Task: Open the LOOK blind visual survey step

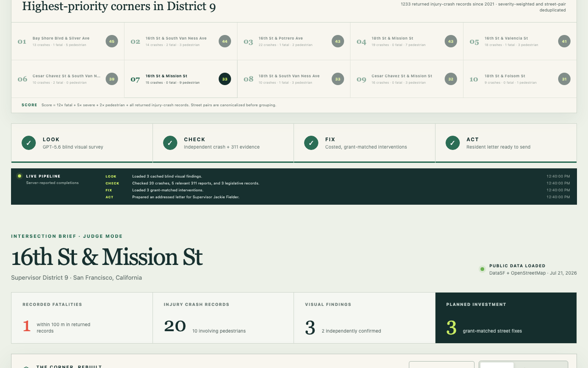Action: [x=82, y=143]
